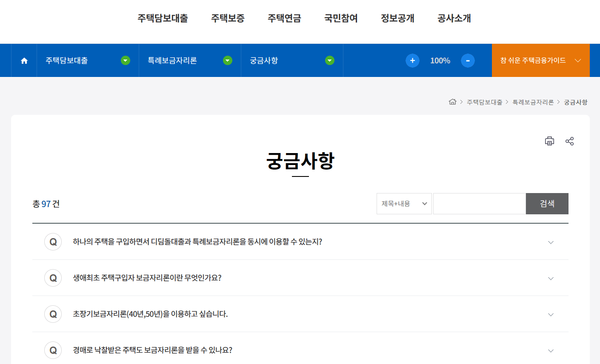Click the Q icon beside the 경매 question
Screen dimensions: 600x364
[53, 350]
